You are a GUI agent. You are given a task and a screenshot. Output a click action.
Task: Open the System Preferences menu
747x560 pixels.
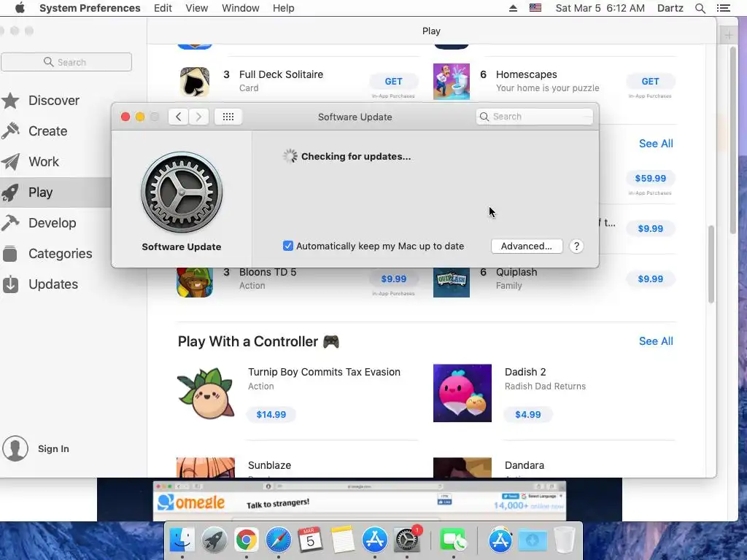(90, 8)
